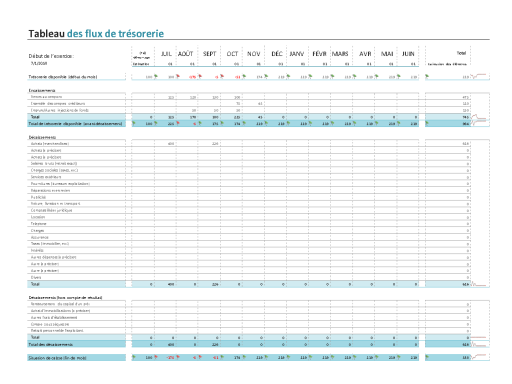Image resolution: width=512 pixels, height=384 pixels.
Task: Select the Situation de caisse (fin de mois) label
Action: tap(57, 358)
